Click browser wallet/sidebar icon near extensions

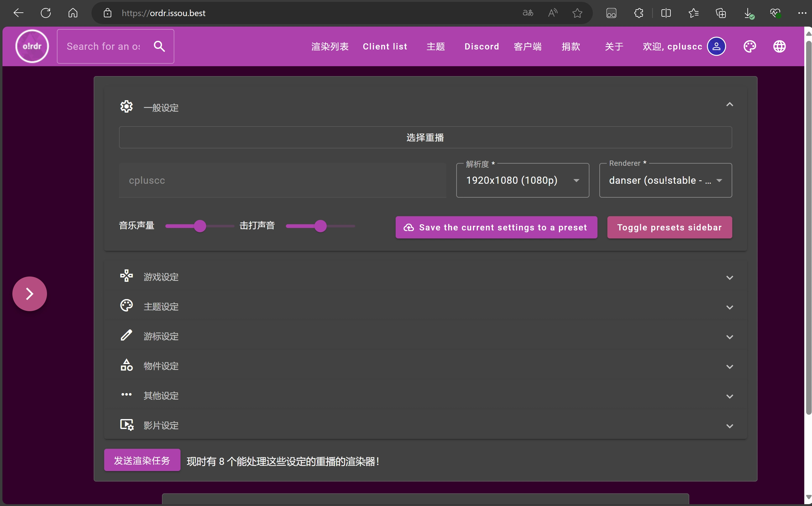611,13
